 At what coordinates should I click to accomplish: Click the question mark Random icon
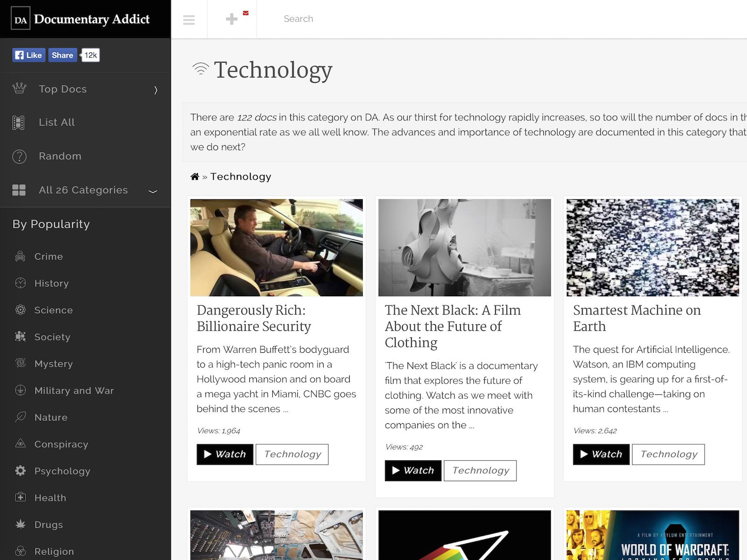(x=19, y=156)
